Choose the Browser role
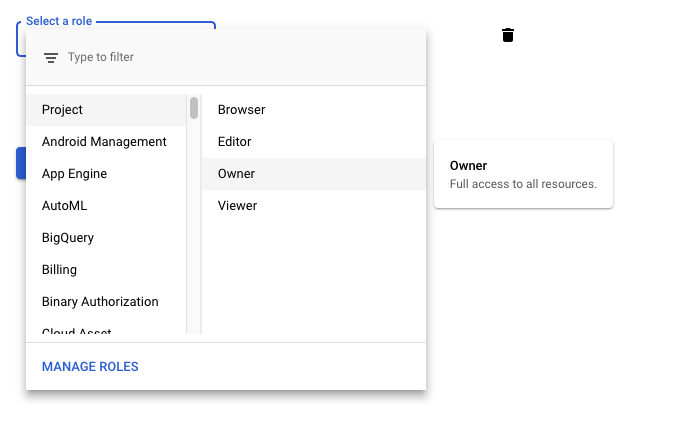This screenshot has height=428, width=693. tap(314, 110)
